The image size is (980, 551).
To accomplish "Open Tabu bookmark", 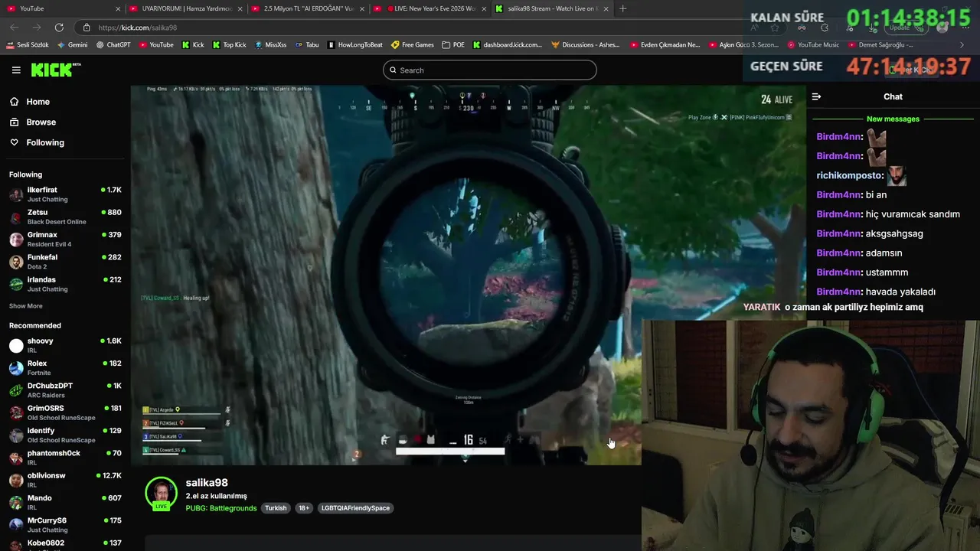I will pos(307,45).
